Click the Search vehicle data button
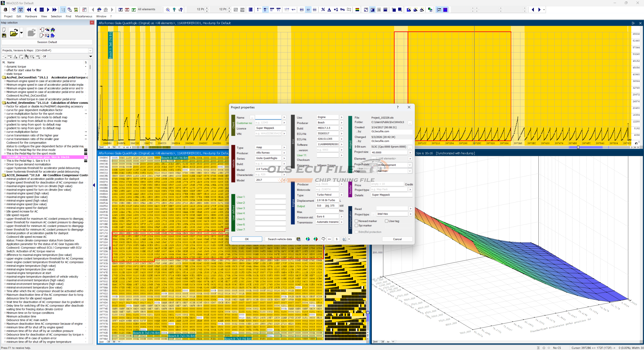Viewport: 644px width, 350px height. pos(280,239)
